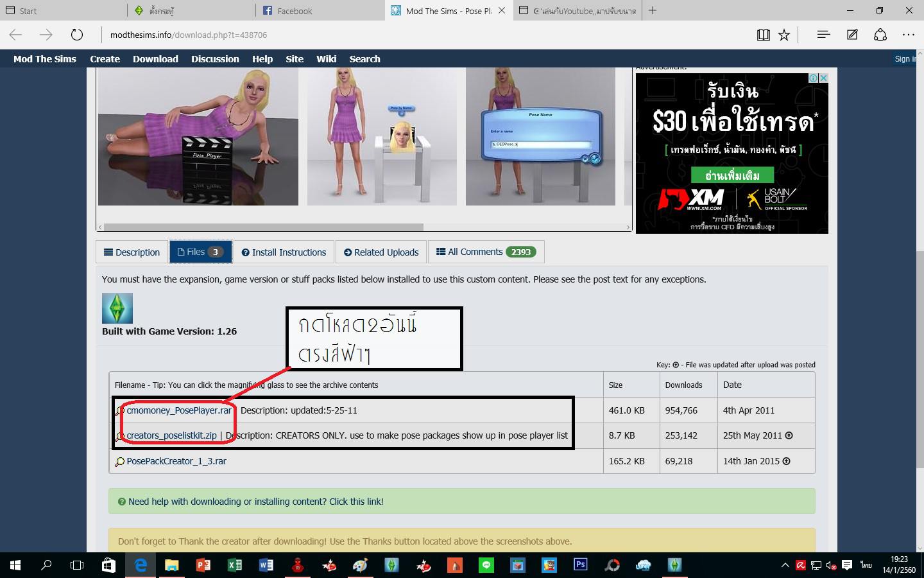Open the Edge More actions ellipsis menu
The height and width of the screenshot is (578, 924).
tap(908, 35)
